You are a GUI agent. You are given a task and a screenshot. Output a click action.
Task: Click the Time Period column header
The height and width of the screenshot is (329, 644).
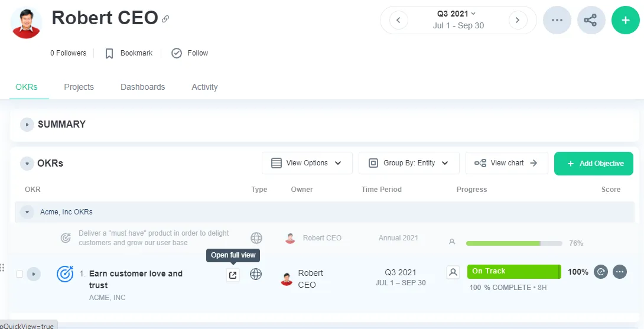point(382,190)
